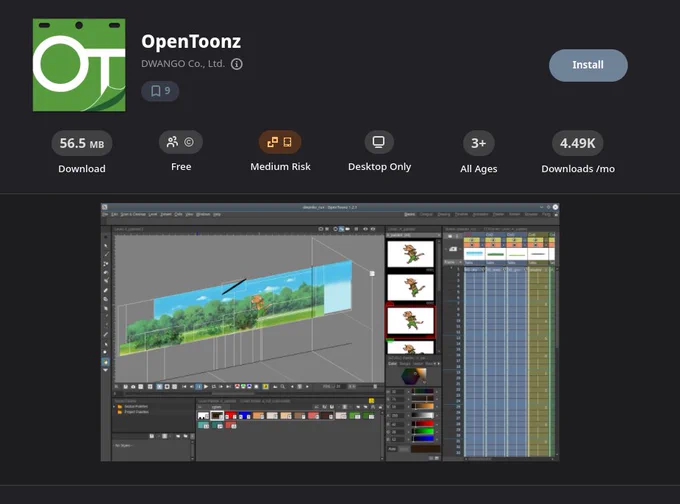The image size is (680, 504).
Task: Click the "OpenToonz" title text
Action: [x=191, y=42]
